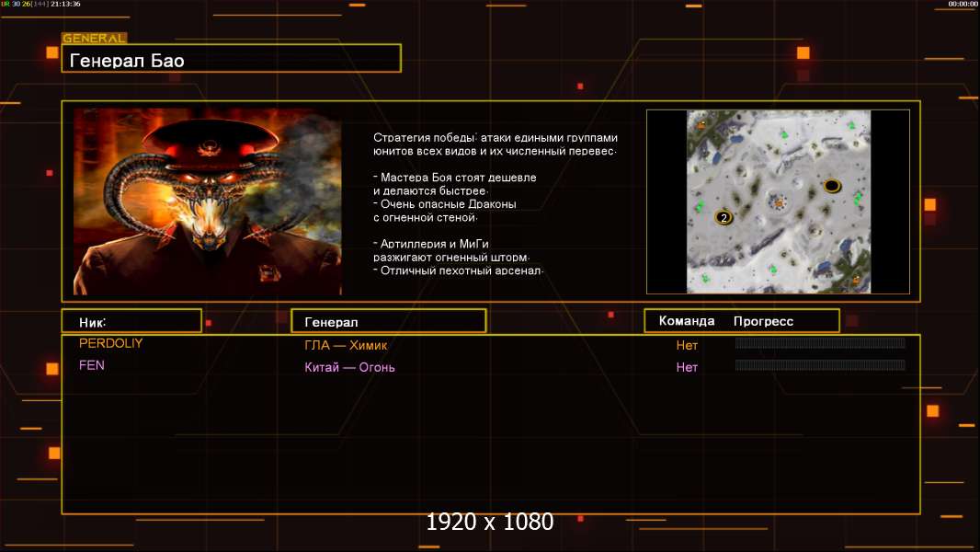980x552 pixels.
Task: Click PERDOLIY's loading progress bar
Action: pyautogui.click(x=820, y=342)
